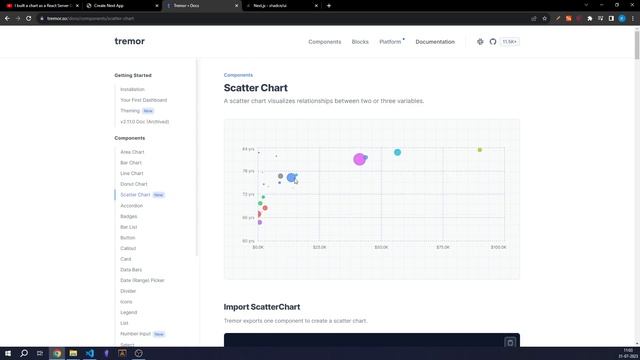The image size is (640, 360).
Task: Open Area Chart component page
Action: (x=132, y=152)
